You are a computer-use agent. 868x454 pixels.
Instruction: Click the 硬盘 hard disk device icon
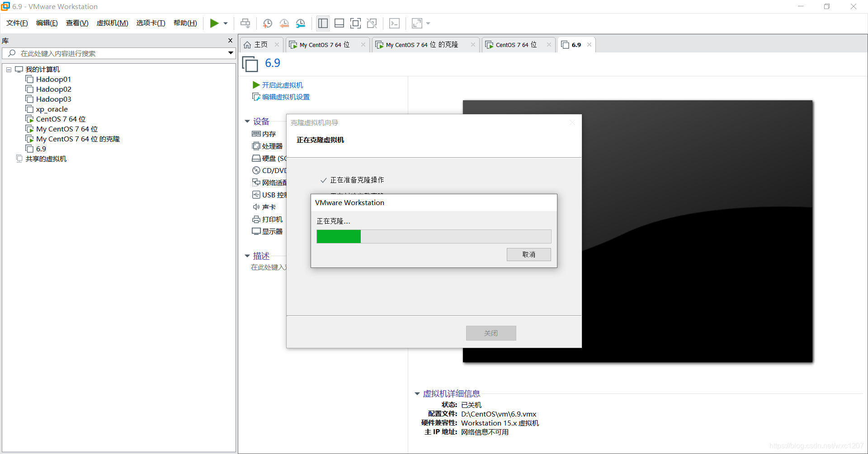tap(256, 158)
